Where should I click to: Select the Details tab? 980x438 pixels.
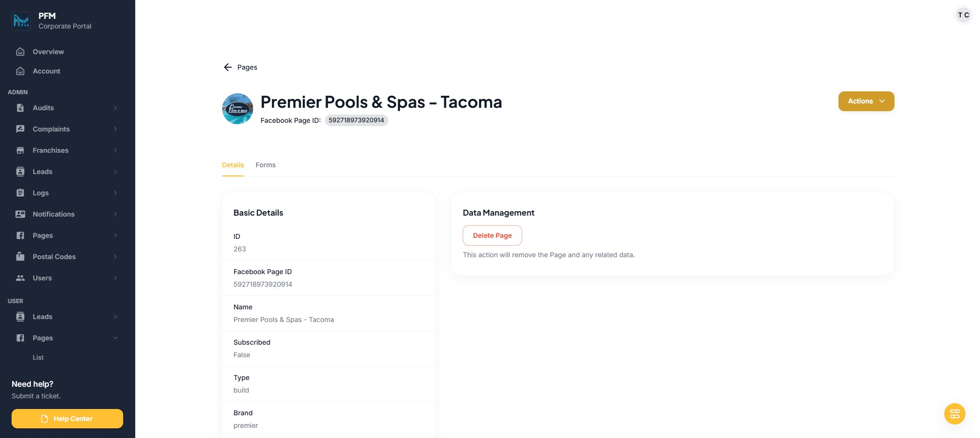click(233, 165)
